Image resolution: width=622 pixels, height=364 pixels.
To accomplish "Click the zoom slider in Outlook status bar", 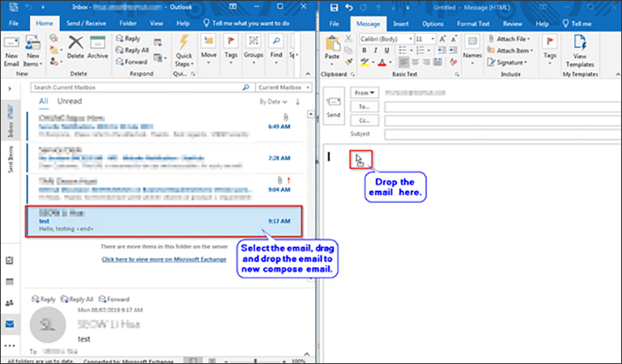I will point(255,361).
